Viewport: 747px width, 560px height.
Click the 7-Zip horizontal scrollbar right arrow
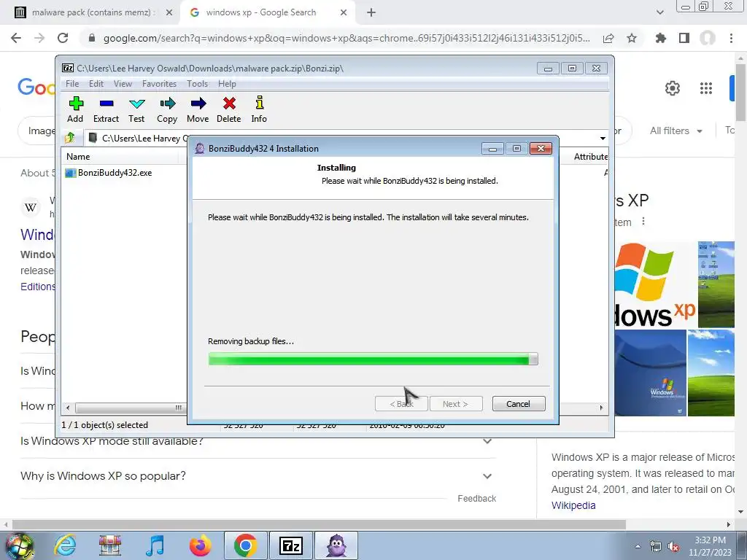click(x=601, y=408)
